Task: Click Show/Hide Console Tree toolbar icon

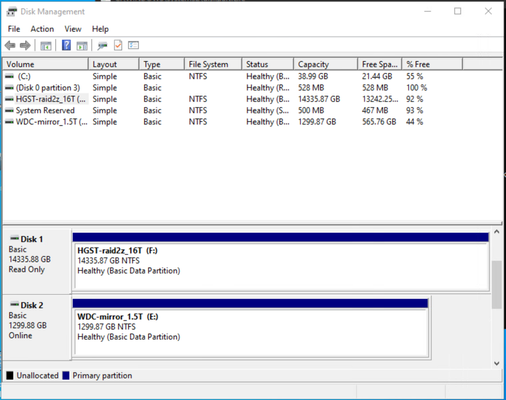Action: click(x=45, y=46)
